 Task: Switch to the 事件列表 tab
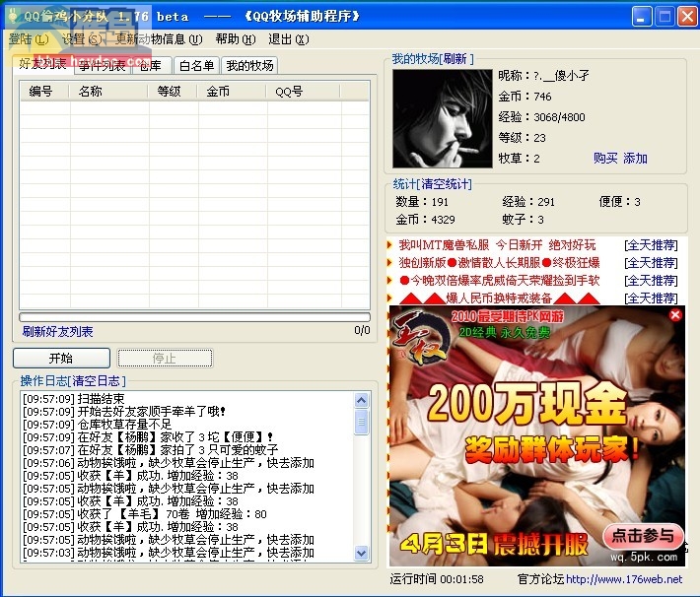point(103,66)
